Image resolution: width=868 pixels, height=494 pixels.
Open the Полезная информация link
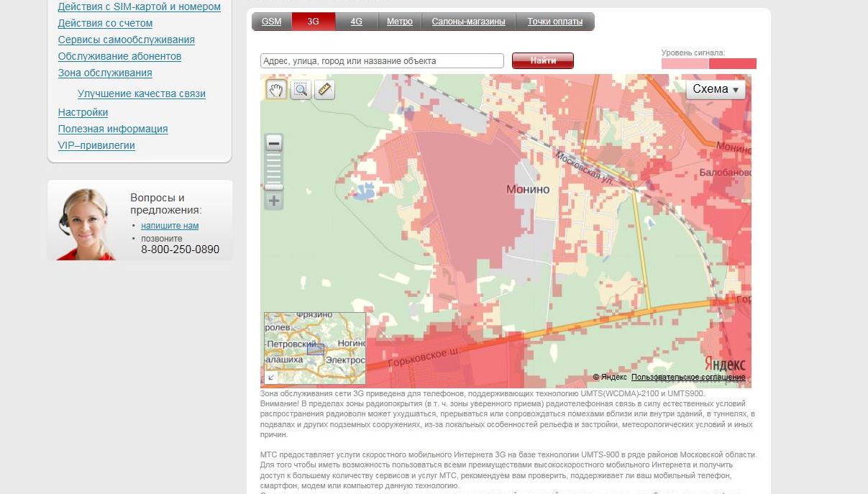tap(113, 129)
